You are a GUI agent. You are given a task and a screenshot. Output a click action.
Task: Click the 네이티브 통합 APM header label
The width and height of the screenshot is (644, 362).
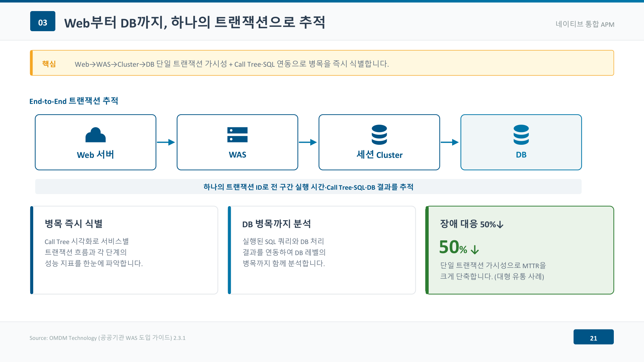(585, 24)
